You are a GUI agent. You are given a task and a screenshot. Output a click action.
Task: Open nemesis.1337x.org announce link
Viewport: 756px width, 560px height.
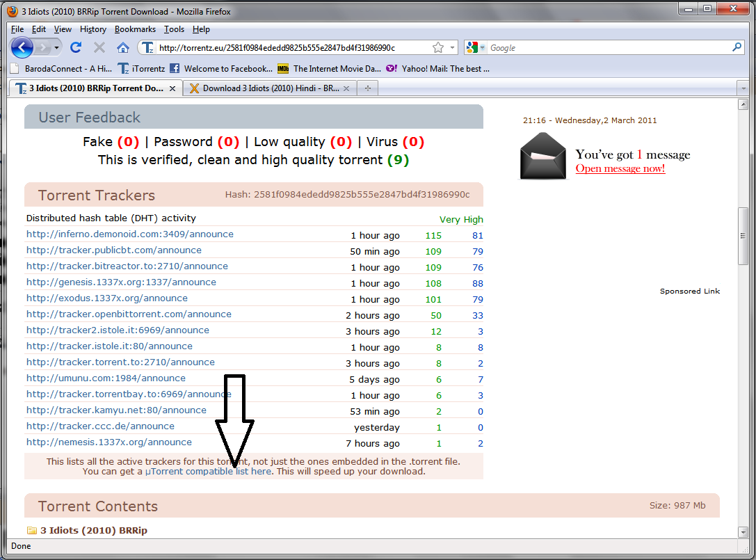pos(109,442)
